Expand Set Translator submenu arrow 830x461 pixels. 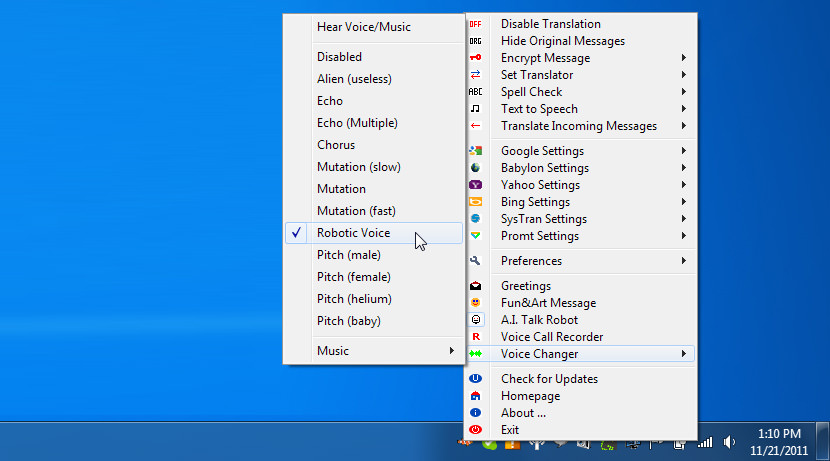684,75
